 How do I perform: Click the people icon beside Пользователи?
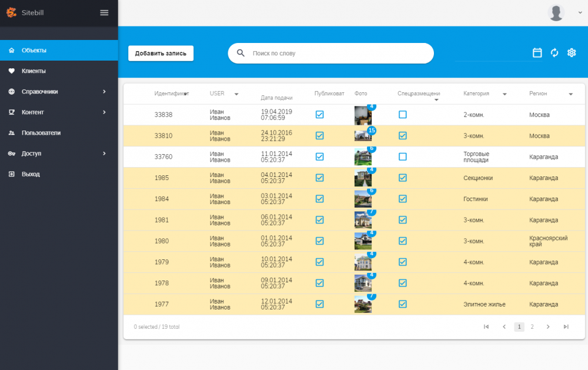[x=12, y=133]
